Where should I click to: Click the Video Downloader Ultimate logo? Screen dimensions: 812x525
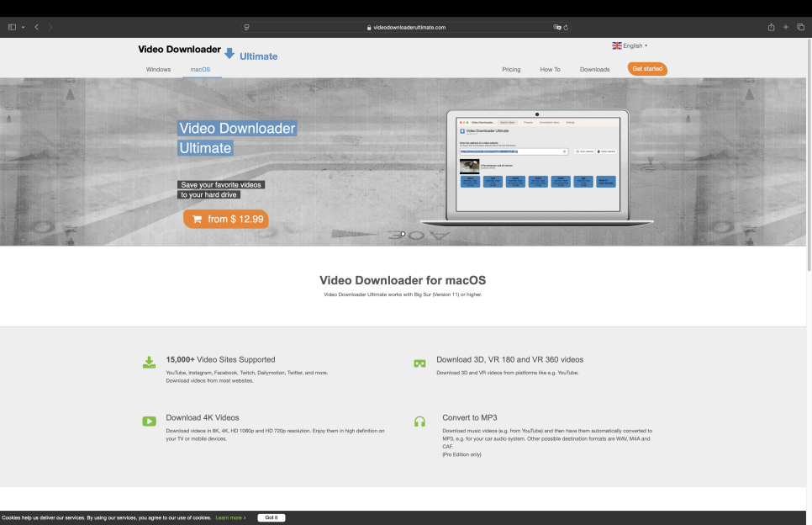pyautogui.click(x=208, y=52)
